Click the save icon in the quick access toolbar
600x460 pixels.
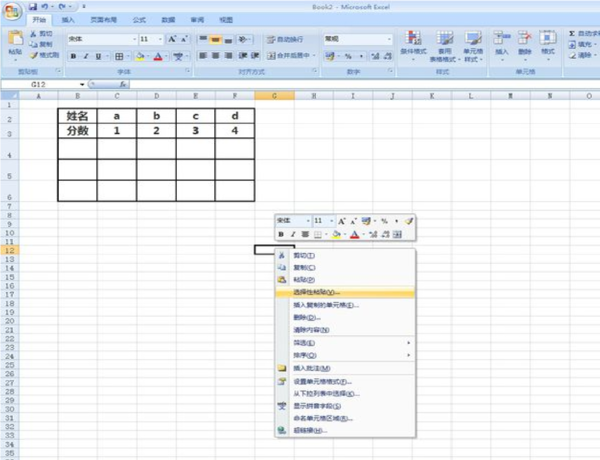click(34, 6)
